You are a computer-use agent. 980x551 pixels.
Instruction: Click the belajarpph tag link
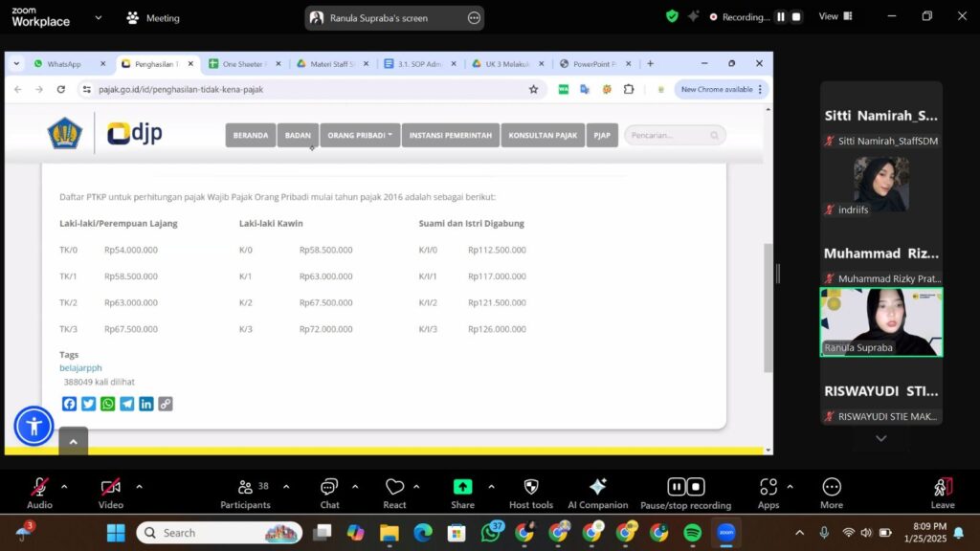pos(80,367)
